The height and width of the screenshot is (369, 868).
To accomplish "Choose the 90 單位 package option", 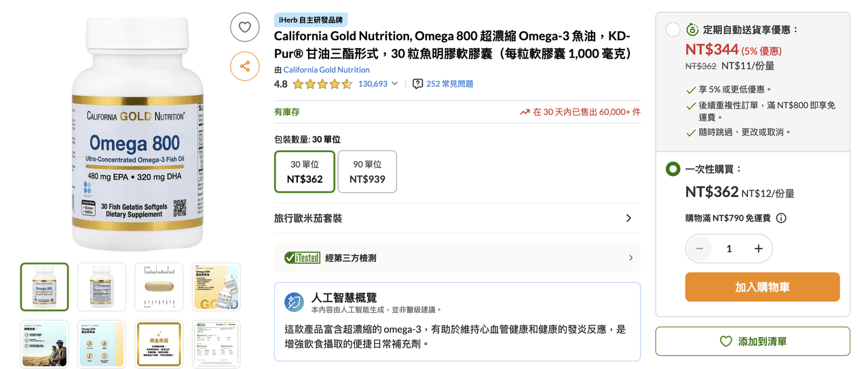I will tap(367, 172).
